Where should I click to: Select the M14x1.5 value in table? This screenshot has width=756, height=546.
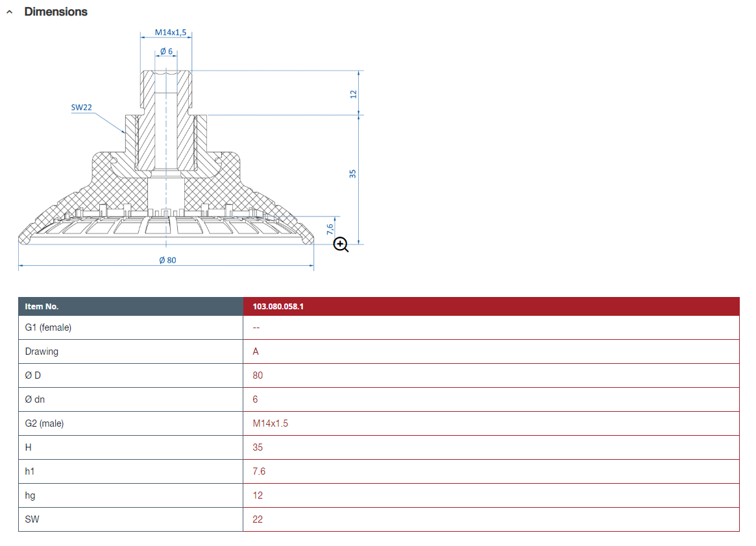pos(270,423)
